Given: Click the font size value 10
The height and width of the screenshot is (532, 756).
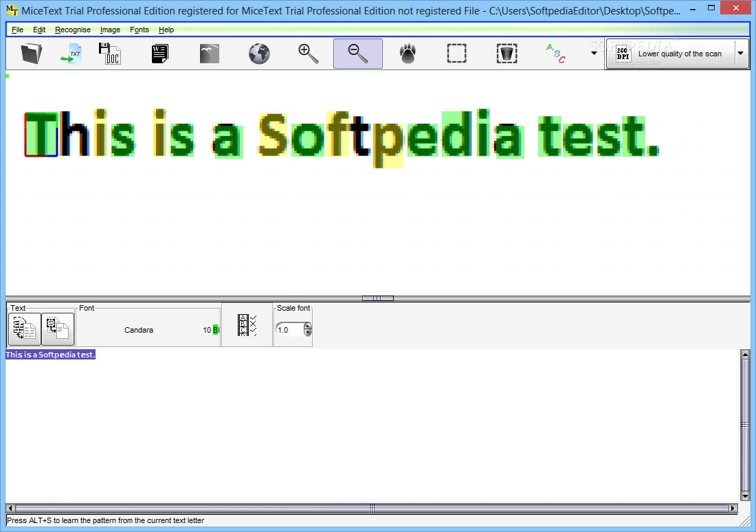Looking at the screenshot, I should pos(207,330).
